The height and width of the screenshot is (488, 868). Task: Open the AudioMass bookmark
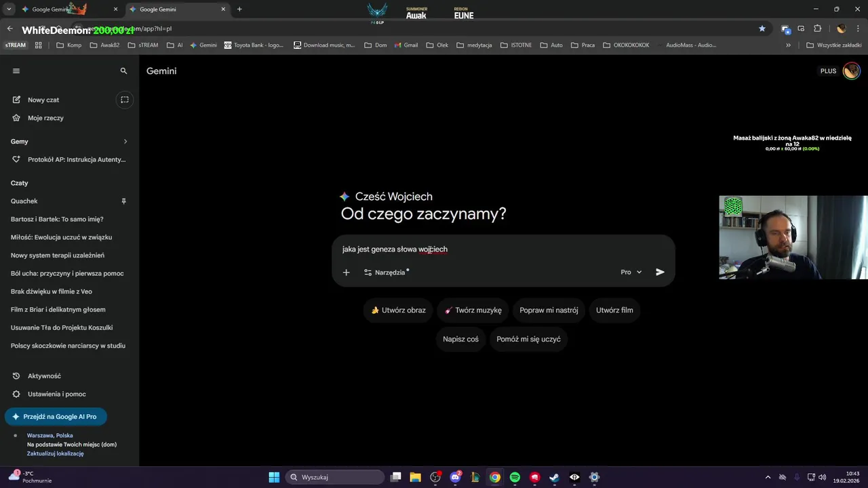(685, 45)
